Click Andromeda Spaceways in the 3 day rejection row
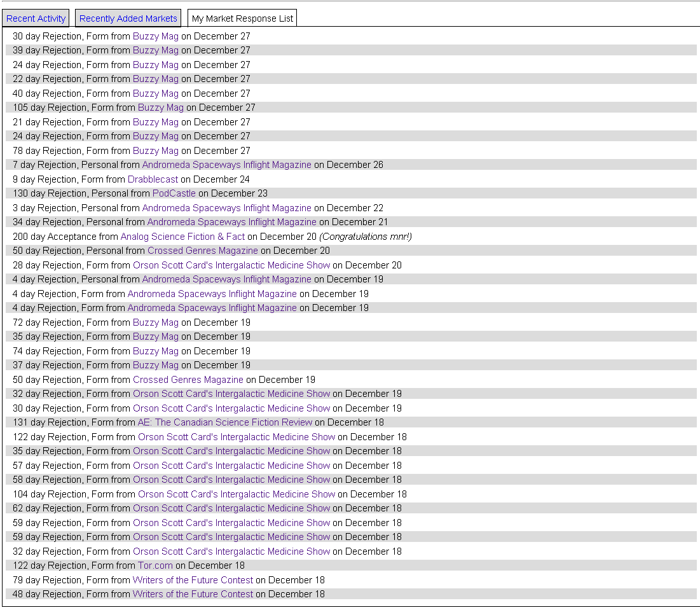Image resolution: width=700 pixels, height=610 pixels. 227,207
